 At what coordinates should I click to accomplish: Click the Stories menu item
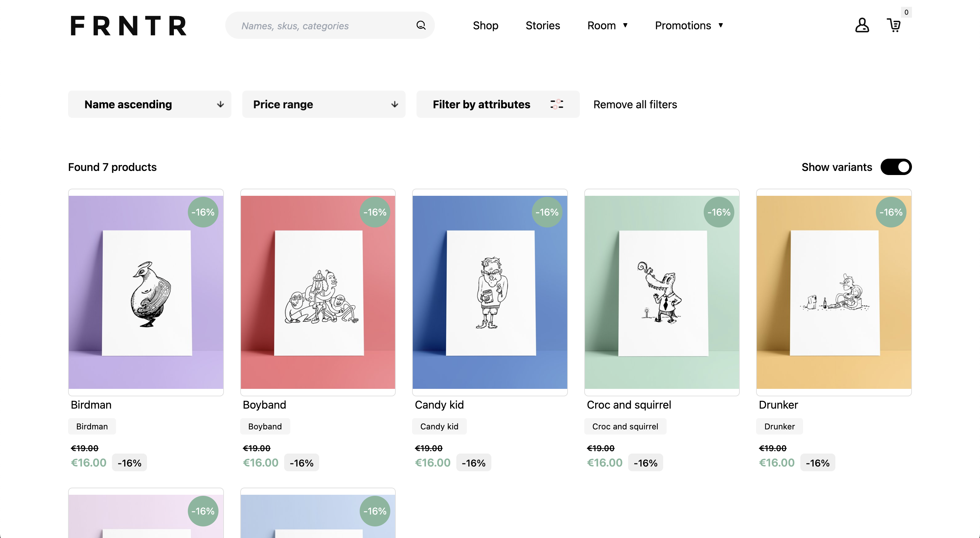click(x=543, y=25)
